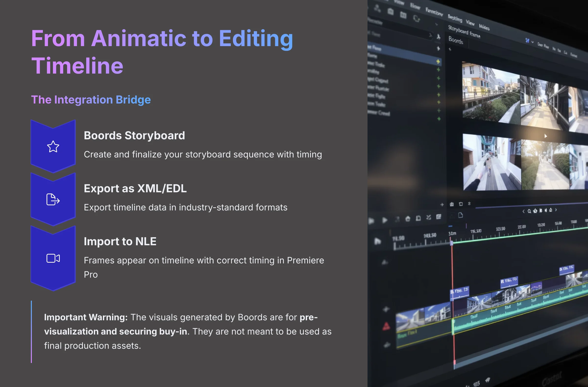588x387 pixels.
Task: Click the refresh icon in the top toolbar
Action: 416,19
